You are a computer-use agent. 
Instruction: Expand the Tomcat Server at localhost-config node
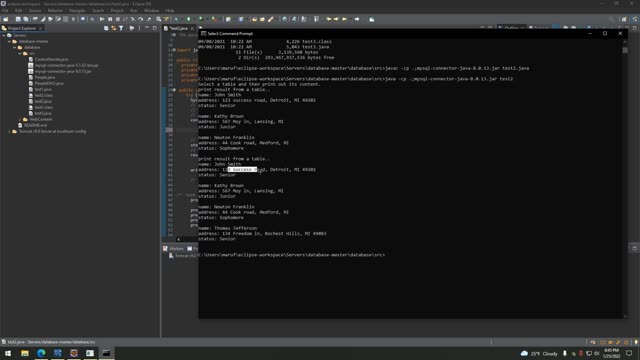tap(9, 131)
